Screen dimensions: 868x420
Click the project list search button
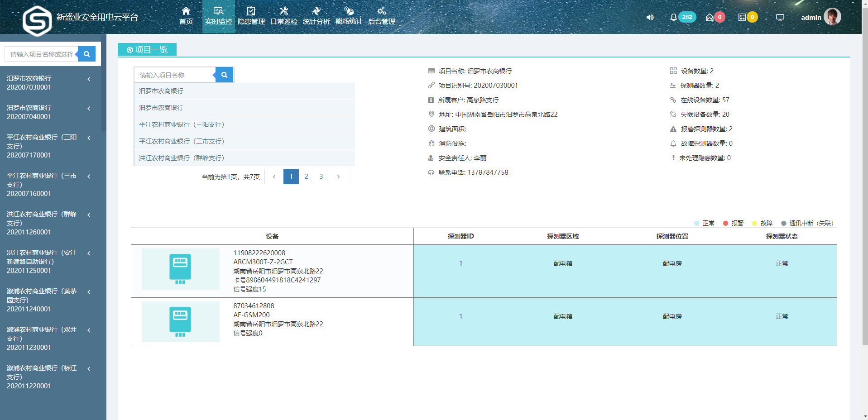click(224, 75)
